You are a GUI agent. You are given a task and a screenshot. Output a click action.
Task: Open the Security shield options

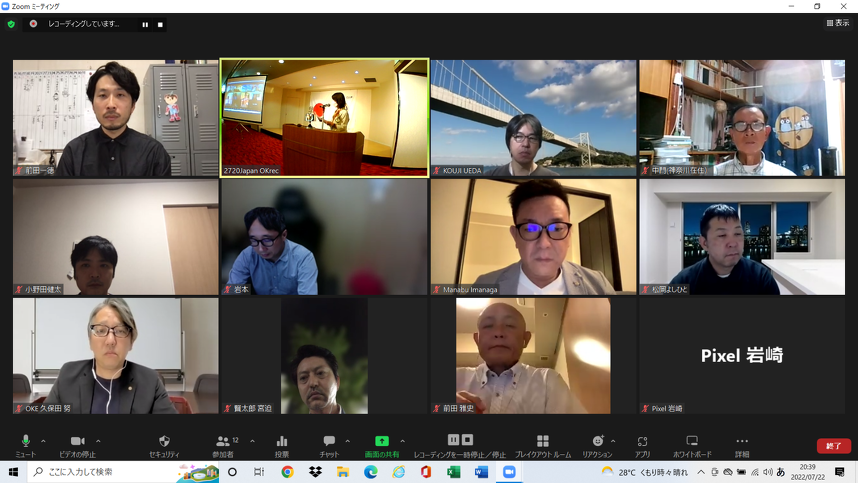coord(164,443)
